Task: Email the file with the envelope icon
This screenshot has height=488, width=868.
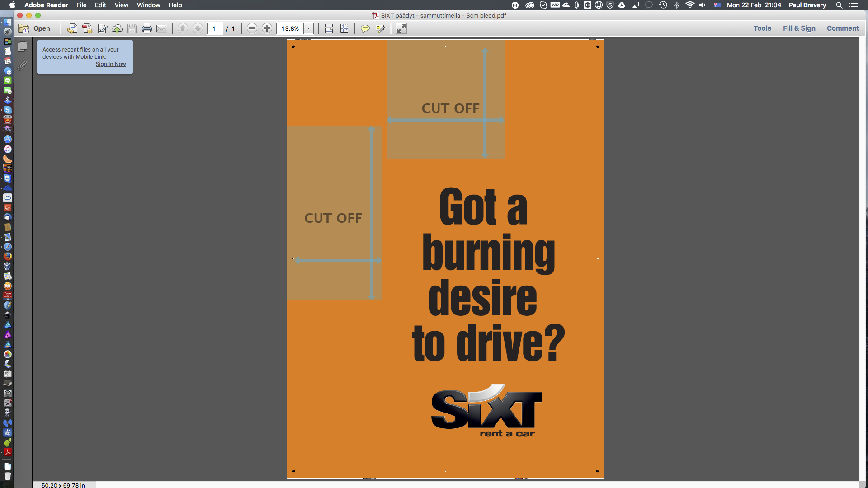Action: (162, 28)
